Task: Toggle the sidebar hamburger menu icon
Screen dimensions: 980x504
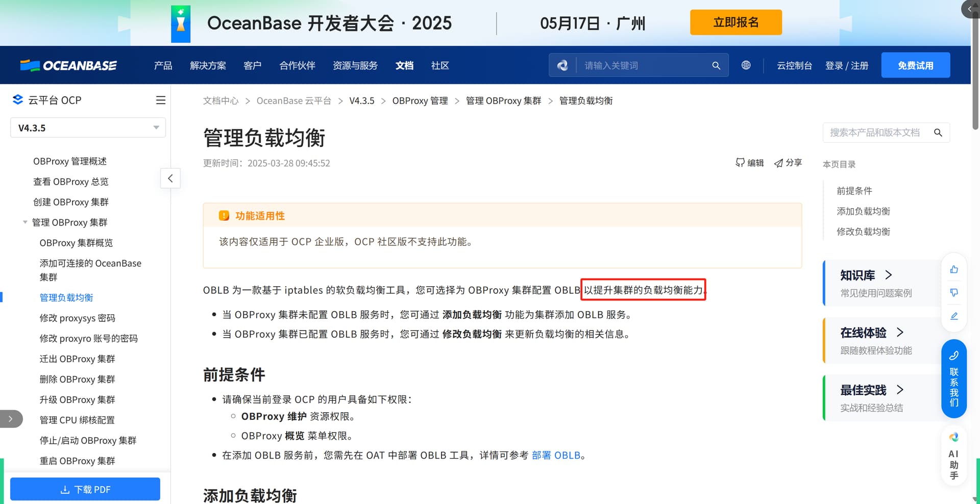Action: [x=160, y=100]
